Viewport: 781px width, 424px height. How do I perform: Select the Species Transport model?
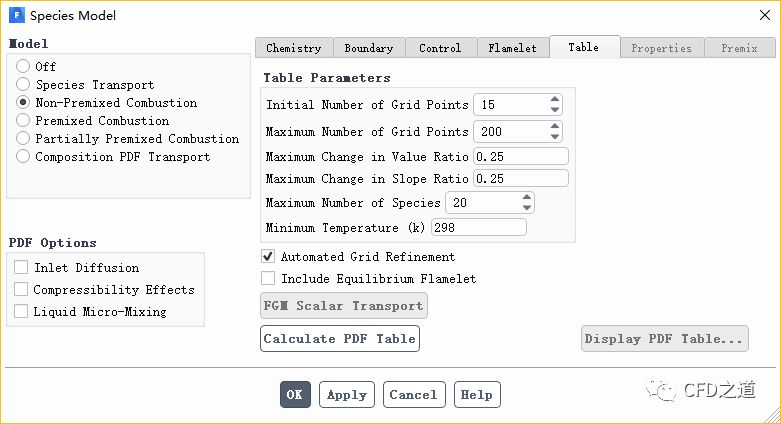[23, 85]
